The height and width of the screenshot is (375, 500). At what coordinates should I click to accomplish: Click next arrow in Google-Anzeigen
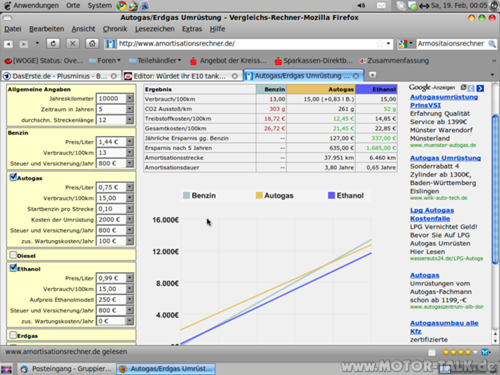point(480,88)
